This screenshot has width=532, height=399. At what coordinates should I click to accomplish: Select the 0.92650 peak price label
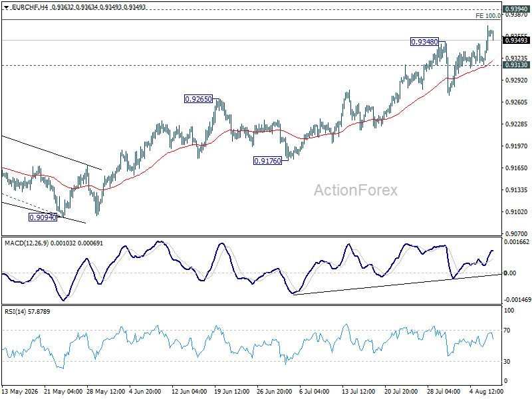198,99
